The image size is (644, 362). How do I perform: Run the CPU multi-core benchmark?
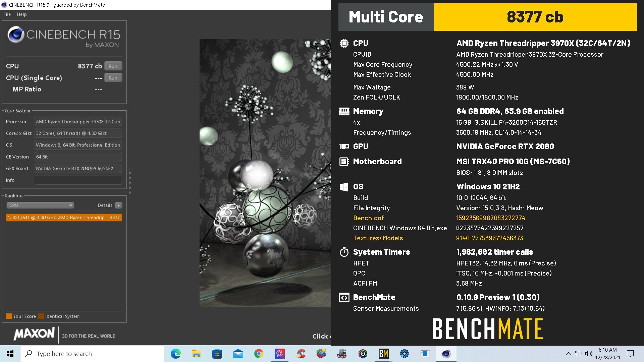[x=113, y=66]
